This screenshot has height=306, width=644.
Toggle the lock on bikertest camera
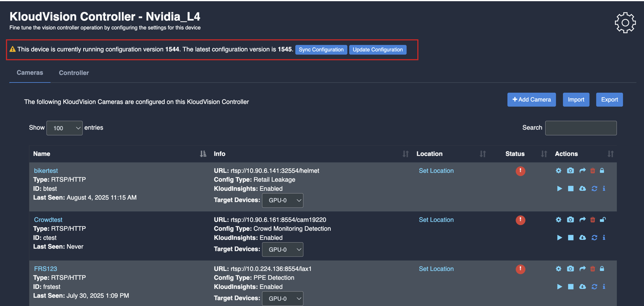point(602,171)
